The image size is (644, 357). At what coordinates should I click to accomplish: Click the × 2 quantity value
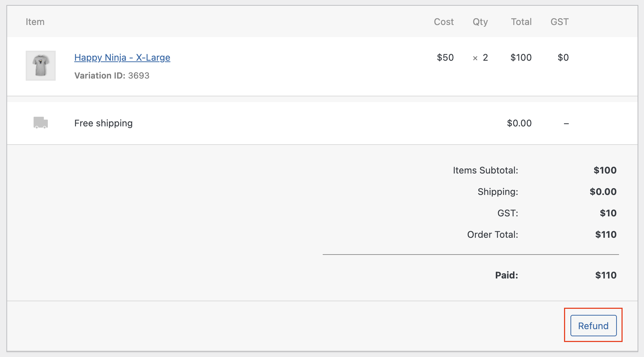[x=480, y=57]
